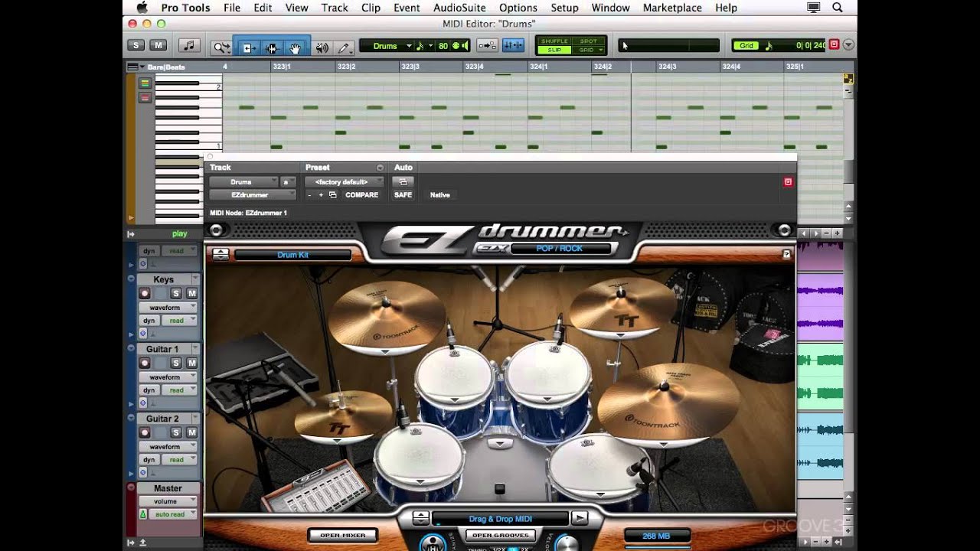The height and width of the screenshot is (551, 980).
Task: Click the red velocity-view button beside keyboard
Action: coord(145,98)
